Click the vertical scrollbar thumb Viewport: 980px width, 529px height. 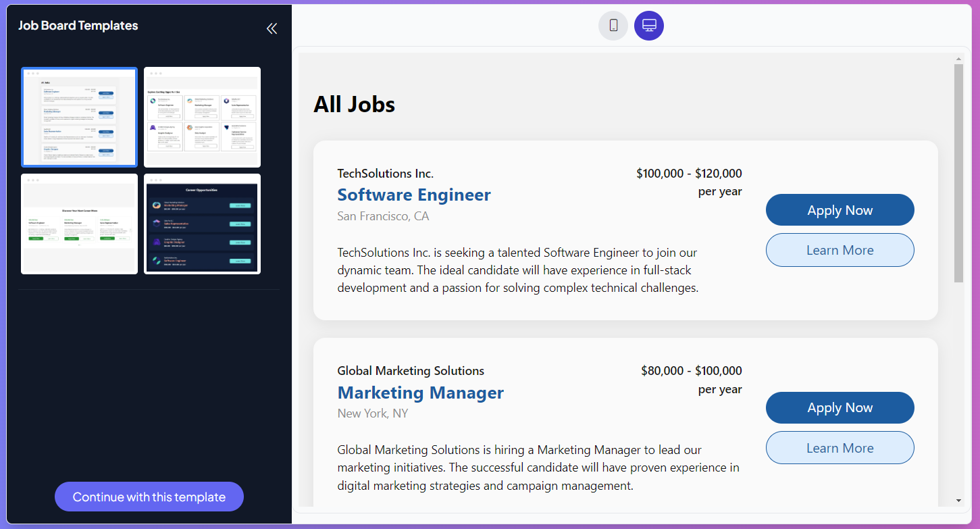coord(958,169)
